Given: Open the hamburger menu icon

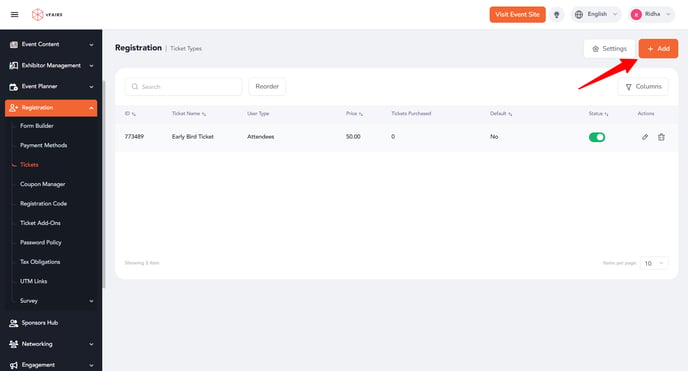Looking at the screenshot, I should click(x=14, y=14).
